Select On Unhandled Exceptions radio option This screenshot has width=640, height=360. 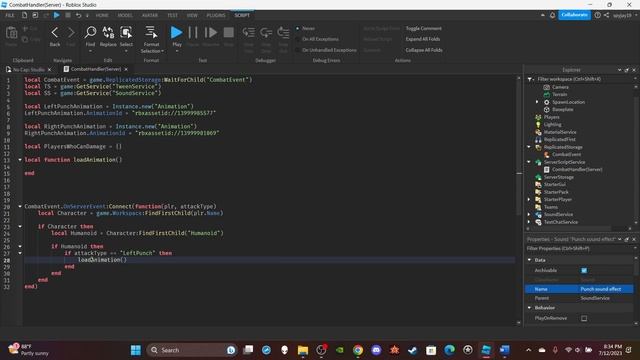click(x=298, y=50)
